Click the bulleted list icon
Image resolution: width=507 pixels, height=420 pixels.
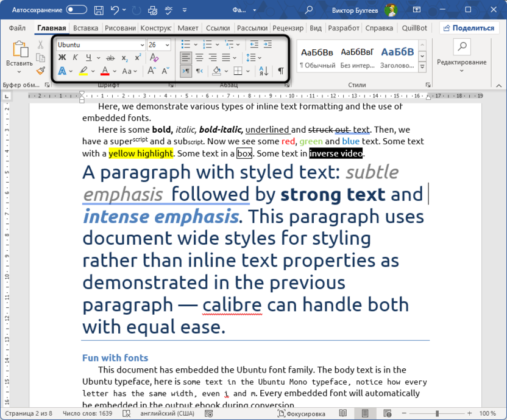186,44
